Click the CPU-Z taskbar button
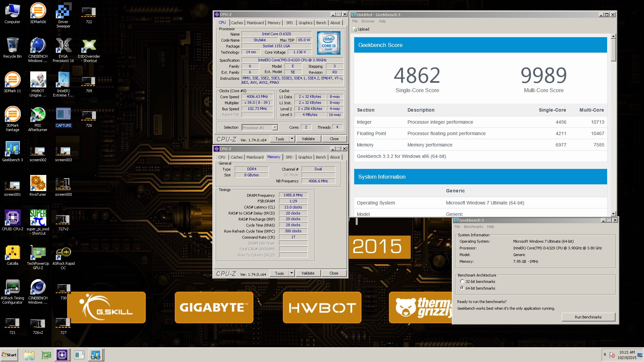The height and width of the screenshot is (362, 644). (x=62, y=355)
